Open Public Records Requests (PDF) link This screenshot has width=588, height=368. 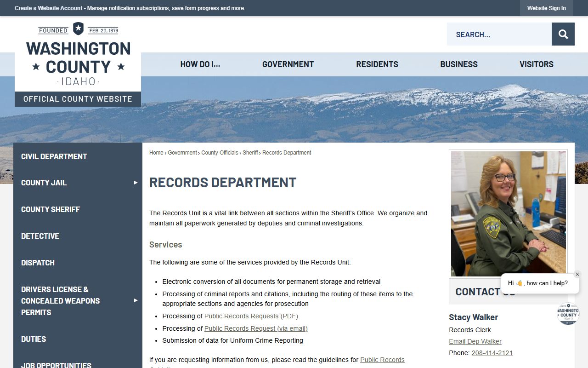click(x=251, y=316)
